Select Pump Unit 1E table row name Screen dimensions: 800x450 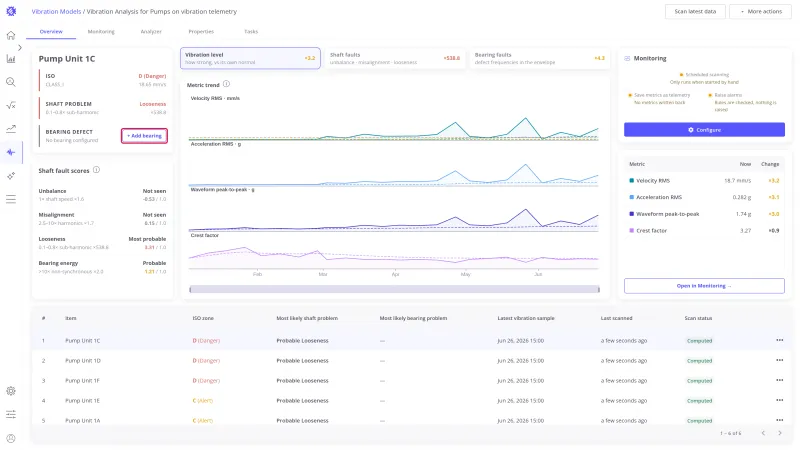(x=82, y=401)
